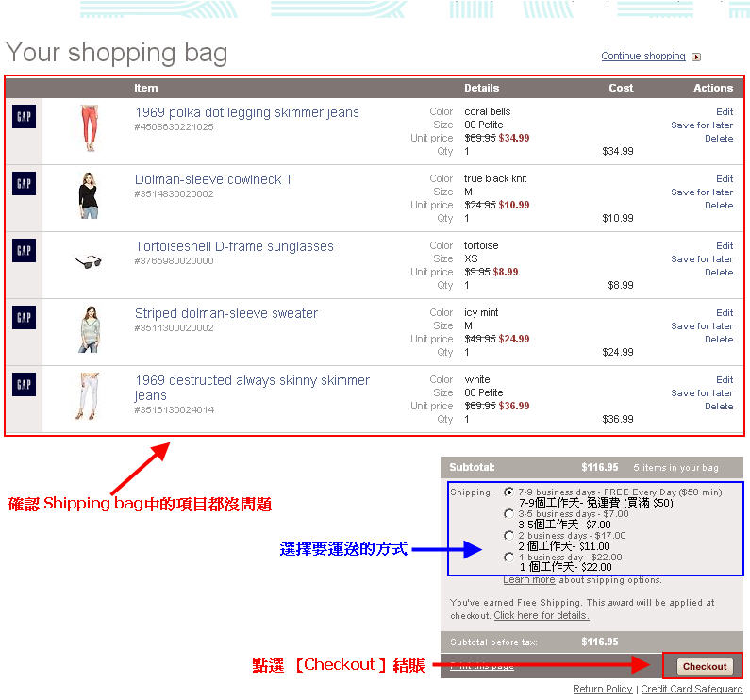Click GAP logo in Striped dolman-sleeve sweater row

point(24,317)
